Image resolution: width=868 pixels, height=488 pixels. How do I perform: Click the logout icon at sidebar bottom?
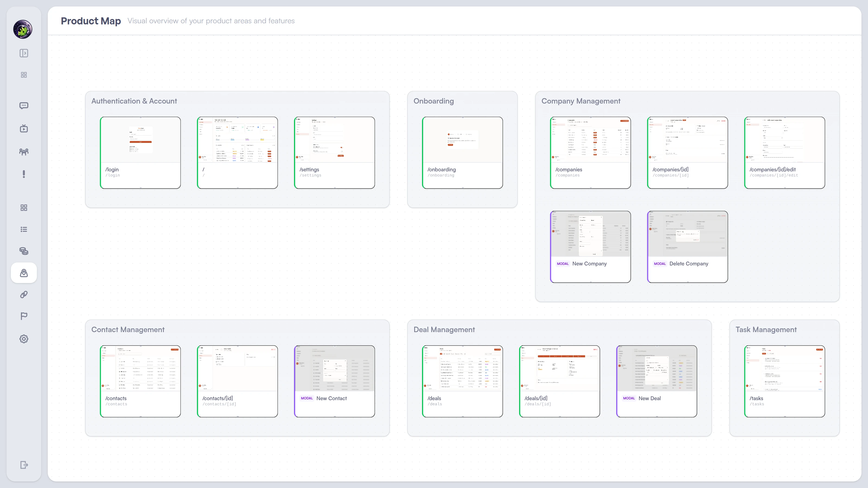(24, 465)
